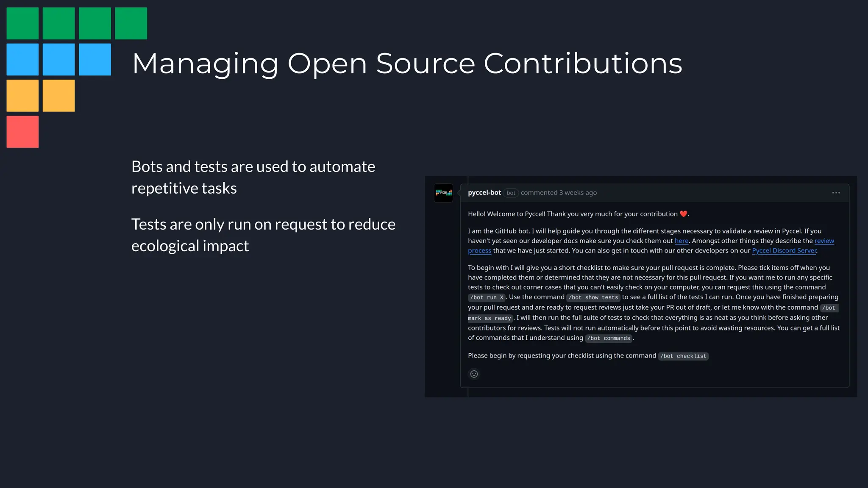Add a reaction with the smiley icon
This screenshot has height=488, width=868.
click(x=474, y=374)
